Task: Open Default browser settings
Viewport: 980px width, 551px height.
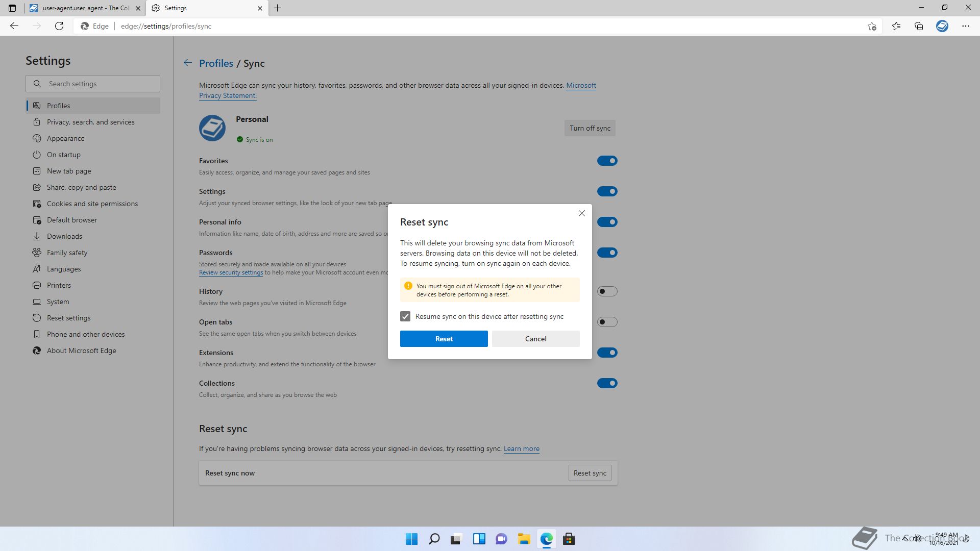Action: 93,220
